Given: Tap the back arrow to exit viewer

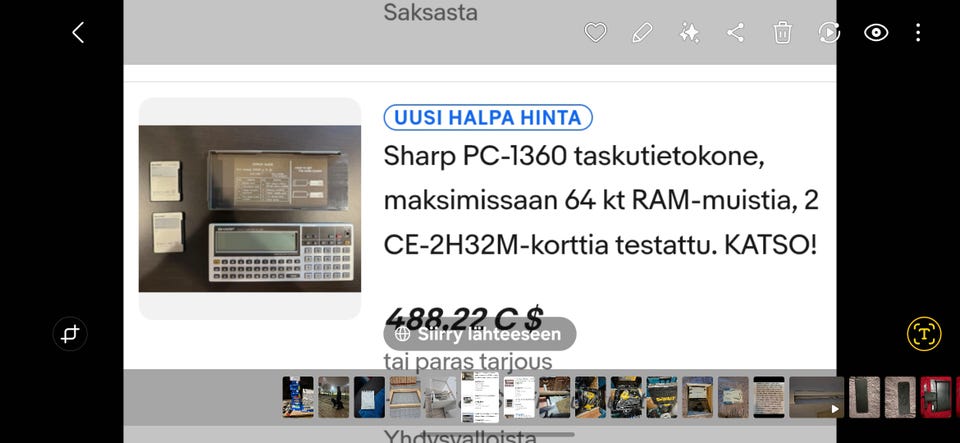Looking at the screenshot, I should [x=78, y=32].
